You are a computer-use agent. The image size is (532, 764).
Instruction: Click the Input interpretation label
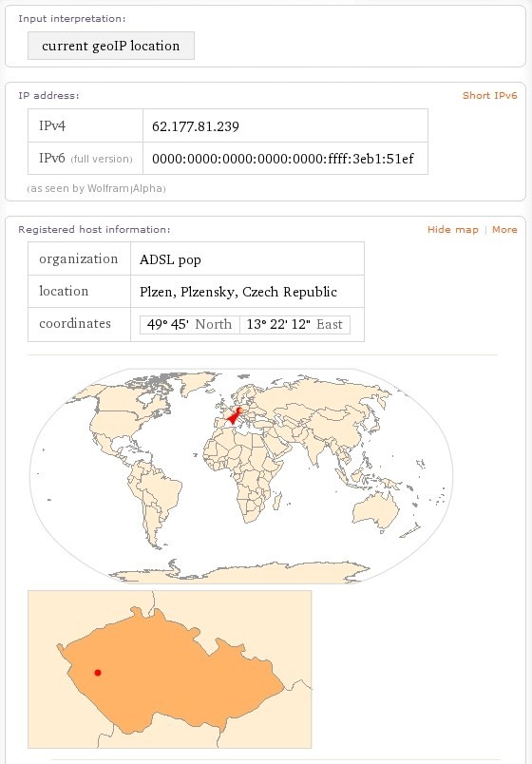pyautogui.click(x=72, y=19)
